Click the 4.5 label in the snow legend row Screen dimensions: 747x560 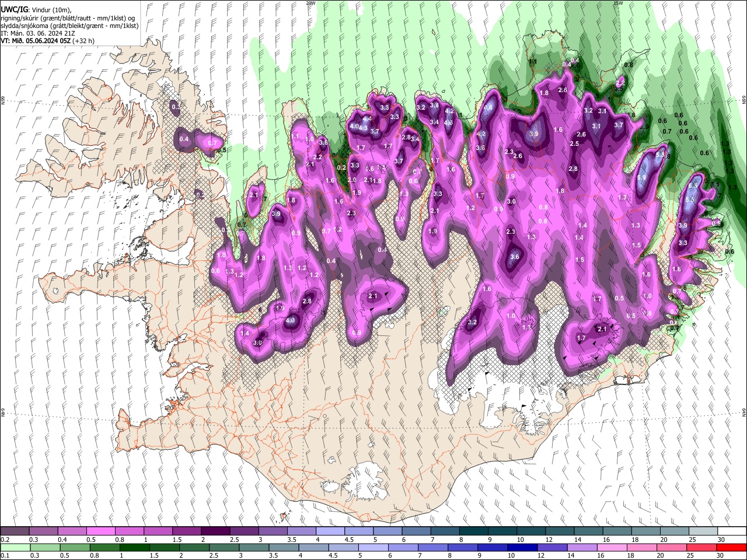pos(349,540)
